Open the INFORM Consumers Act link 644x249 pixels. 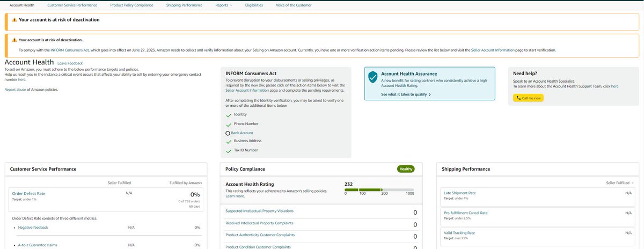tap(70, 50)
